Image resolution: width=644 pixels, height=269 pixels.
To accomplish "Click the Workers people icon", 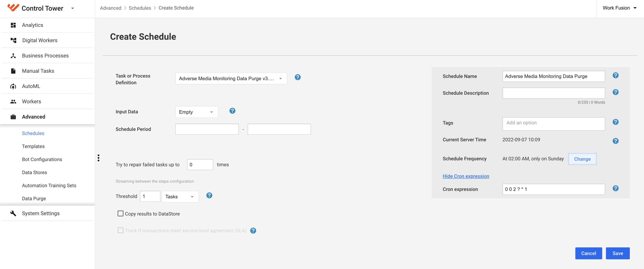I will [x=13, y=101].
